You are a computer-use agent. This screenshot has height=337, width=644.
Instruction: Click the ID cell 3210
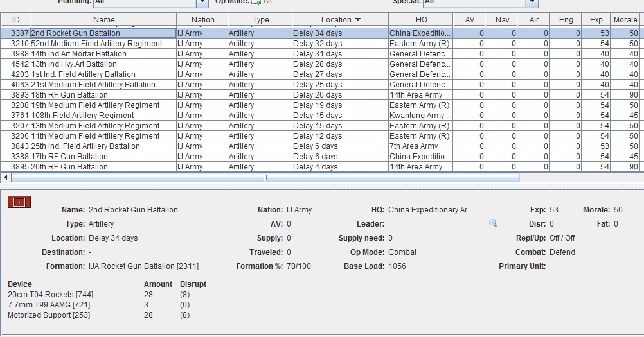click(x=15, y=44)
